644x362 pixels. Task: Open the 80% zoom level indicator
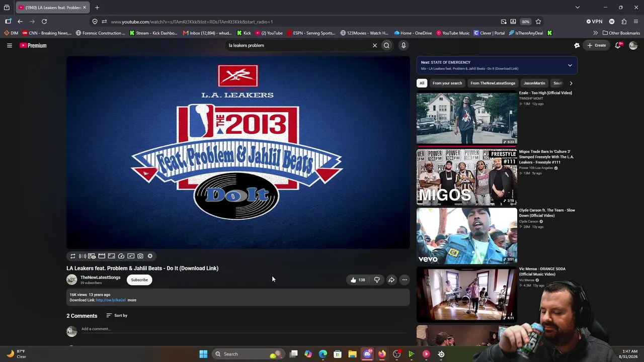tap(525, 22)
